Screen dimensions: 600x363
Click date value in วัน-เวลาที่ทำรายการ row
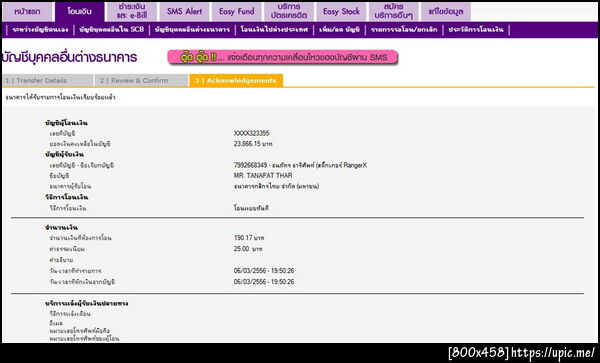[264, 271]
